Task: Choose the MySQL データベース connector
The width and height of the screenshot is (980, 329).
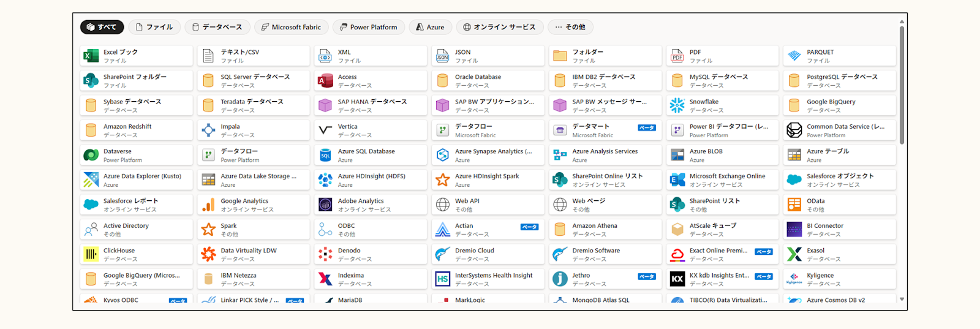Action: tap(722, 81)
